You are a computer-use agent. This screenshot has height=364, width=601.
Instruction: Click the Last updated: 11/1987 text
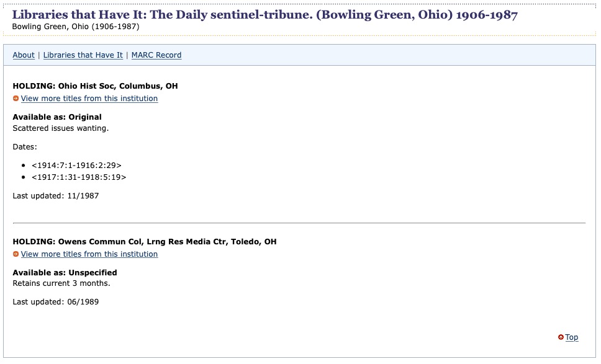55,196
